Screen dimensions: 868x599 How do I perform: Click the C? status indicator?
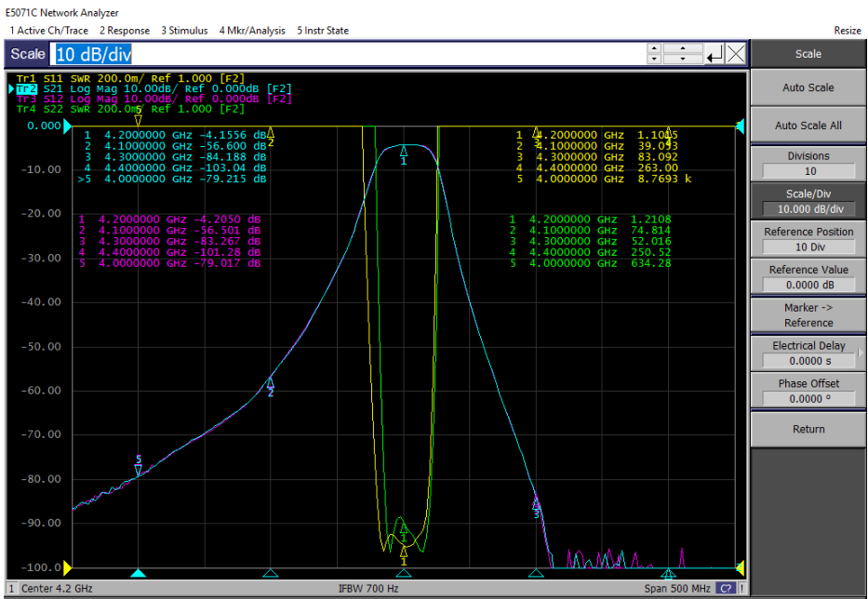tap(726, 589)
